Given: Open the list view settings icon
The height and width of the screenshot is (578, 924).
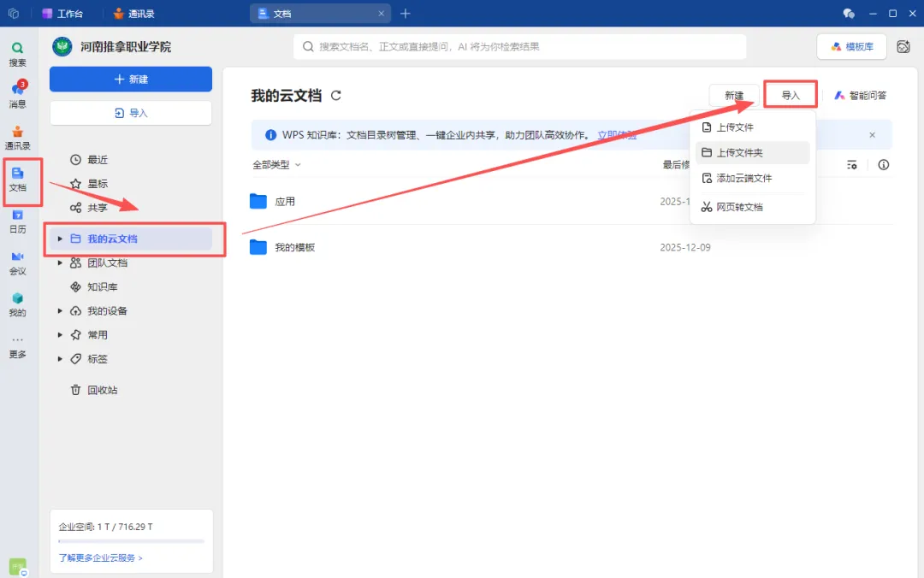Looking at the screenshot, I should pyautogui.click(x=852, y=165).
